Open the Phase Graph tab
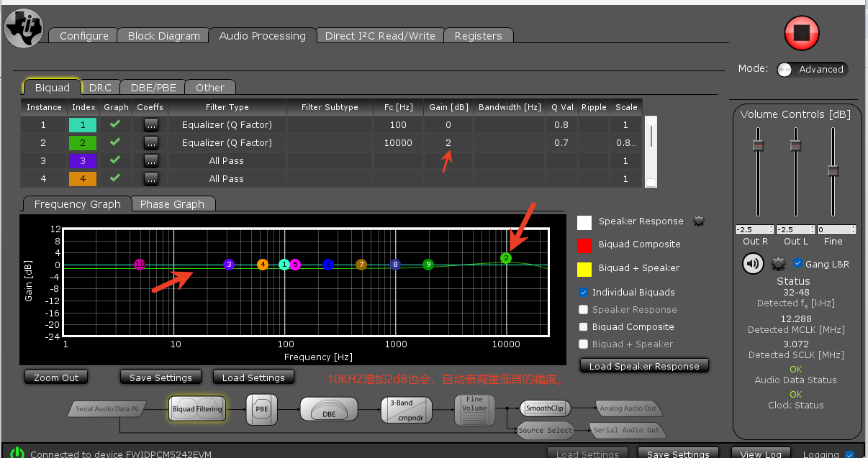 coord(172,204)
